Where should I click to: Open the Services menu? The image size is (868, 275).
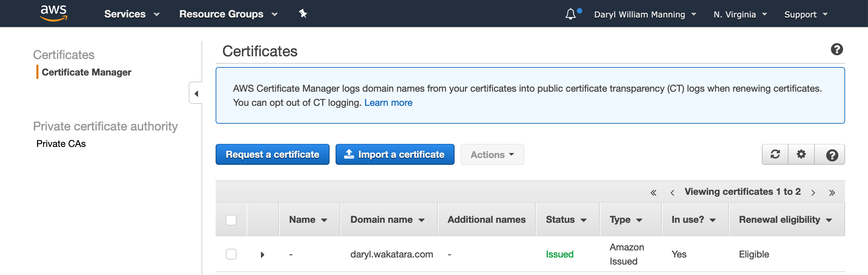(x=132, y=14)
